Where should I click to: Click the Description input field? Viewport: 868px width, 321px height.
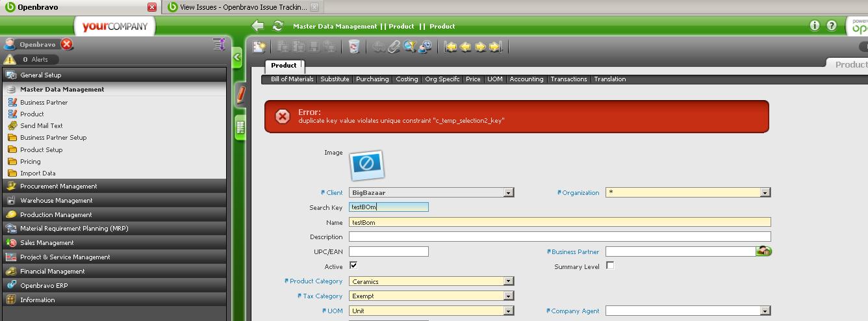(560, 237)
